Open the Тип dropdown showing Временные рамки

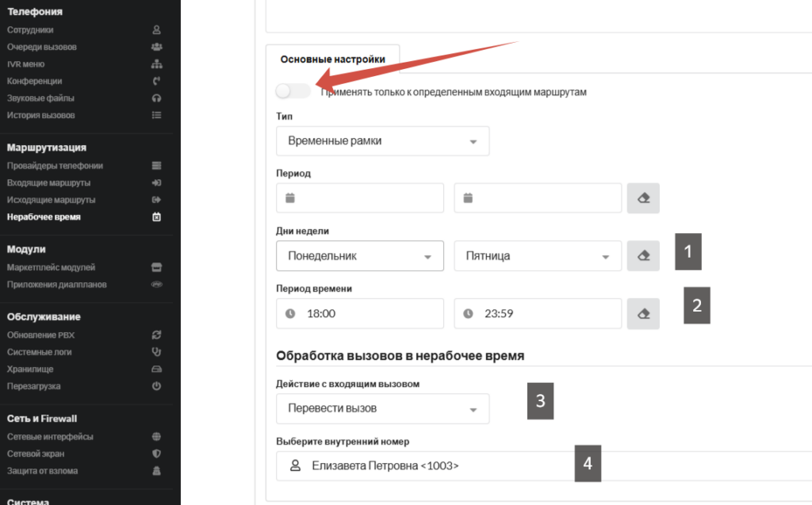(x=383, y=141)
